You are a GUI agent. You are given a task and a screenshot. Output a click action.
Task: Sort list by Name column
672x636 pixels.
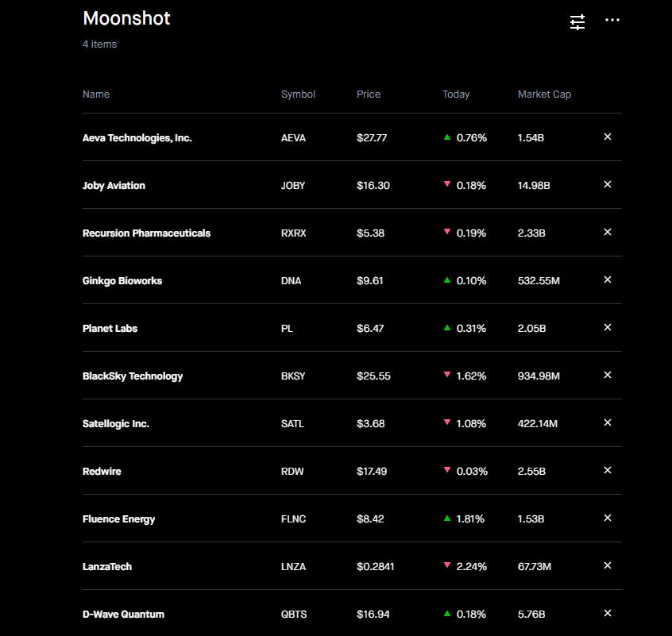click(x=96, y=94)
